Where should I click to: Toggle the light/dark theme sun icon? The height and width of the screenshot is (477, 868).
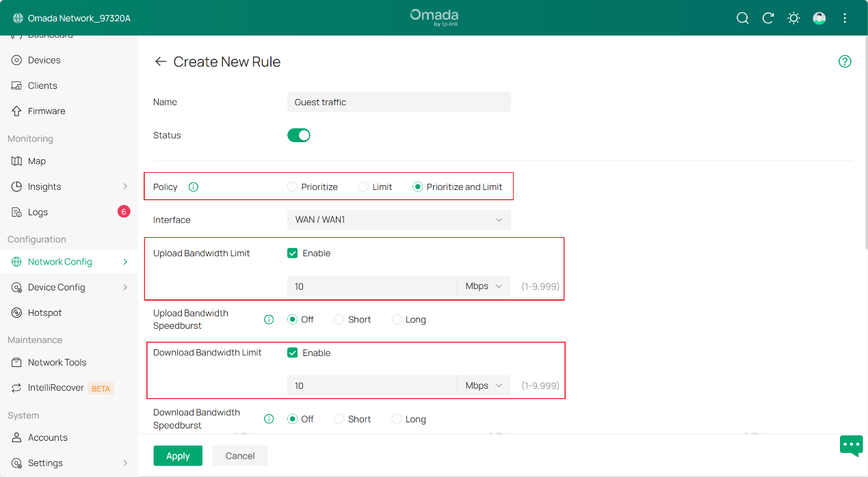(x=793, y=18)
